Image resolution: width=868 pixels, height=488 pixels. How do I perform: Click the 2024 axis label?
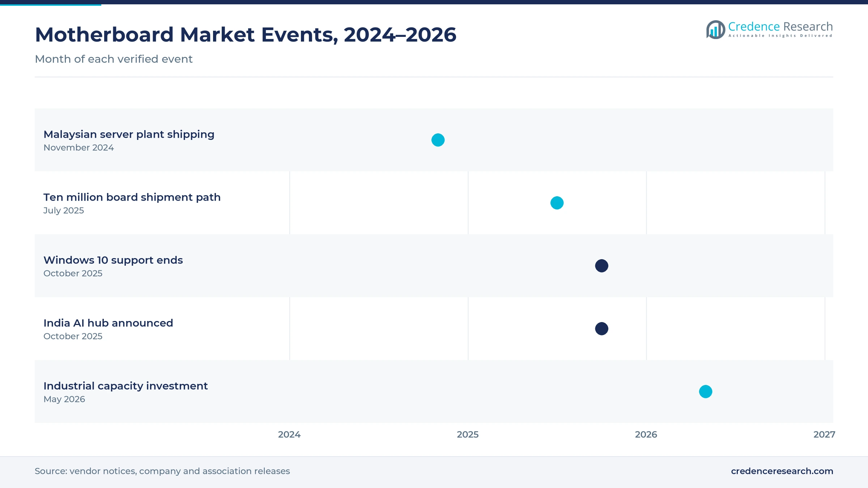click(289, 435)
